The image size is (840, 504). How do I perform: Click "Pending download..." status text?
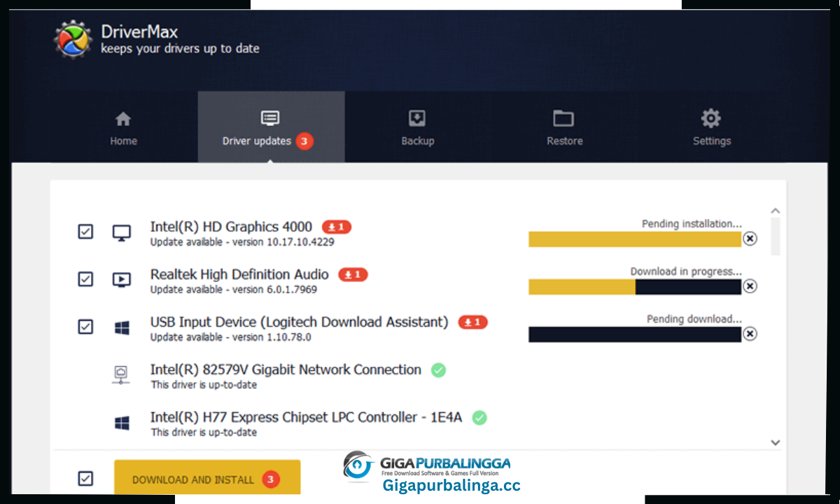pyautogui.click(x=694, y=319)
